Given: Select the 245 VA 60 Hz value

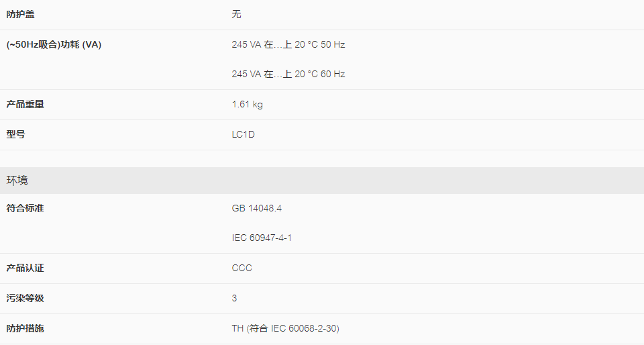Looking at the screenshot, I should 288,74.
